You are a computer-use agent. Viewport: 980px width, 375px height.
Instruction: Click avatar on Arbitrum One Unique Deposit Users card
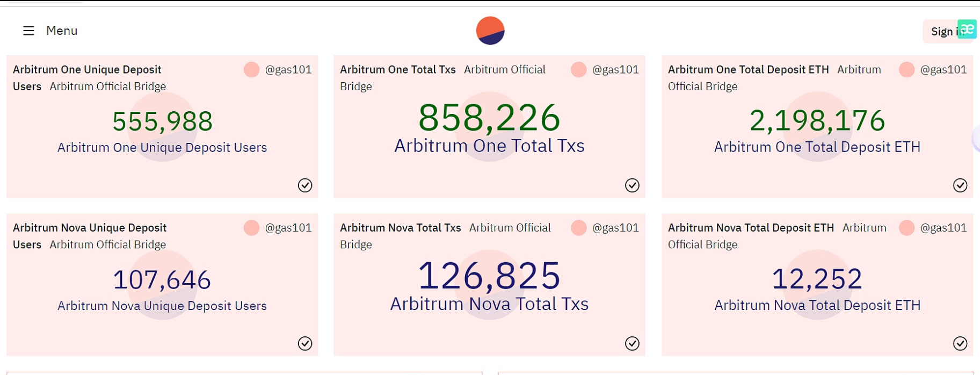pos(251,70)
